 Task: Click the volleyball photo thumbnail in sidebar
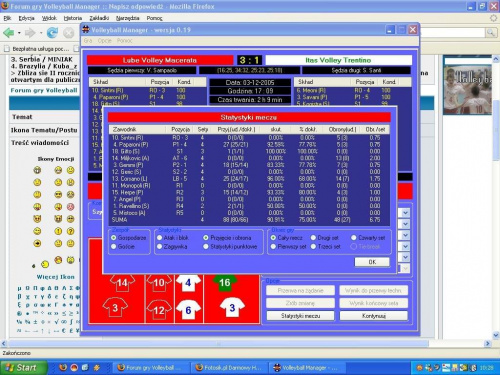point(467,89)
